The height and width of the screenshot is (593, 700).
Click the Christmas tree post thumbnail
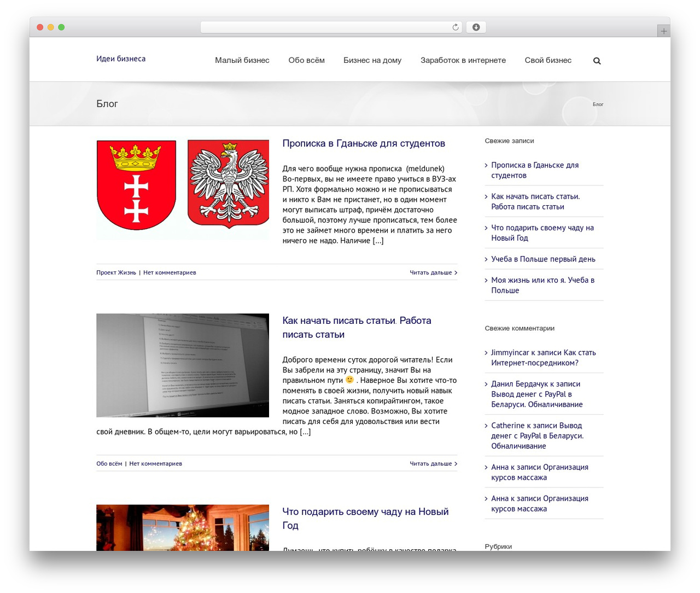click(x=183, y=527)
